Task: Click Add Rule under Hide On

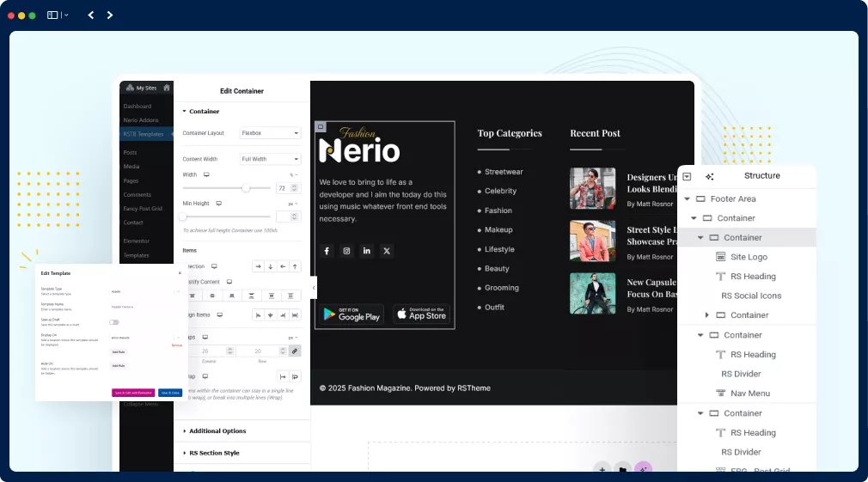Action: [119, 366]
